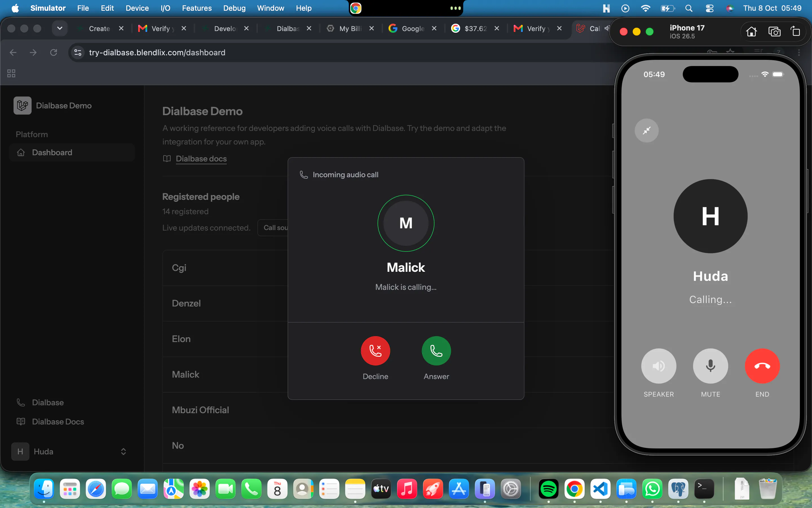Click the browser back arrow

click(x=13, y=52)
